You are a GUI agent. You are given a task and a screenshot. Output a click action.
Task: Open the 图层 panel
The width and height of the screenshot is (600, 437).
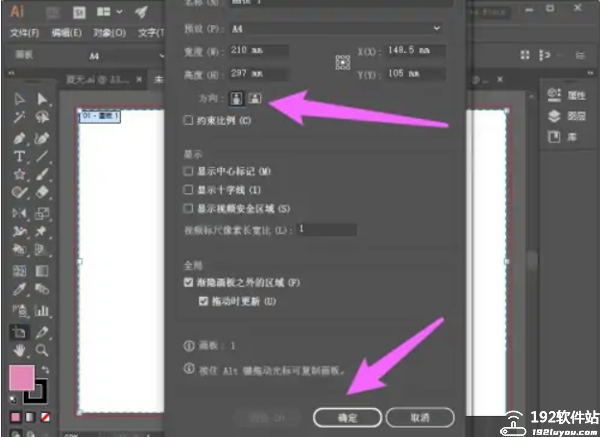(x=566, y=116)
